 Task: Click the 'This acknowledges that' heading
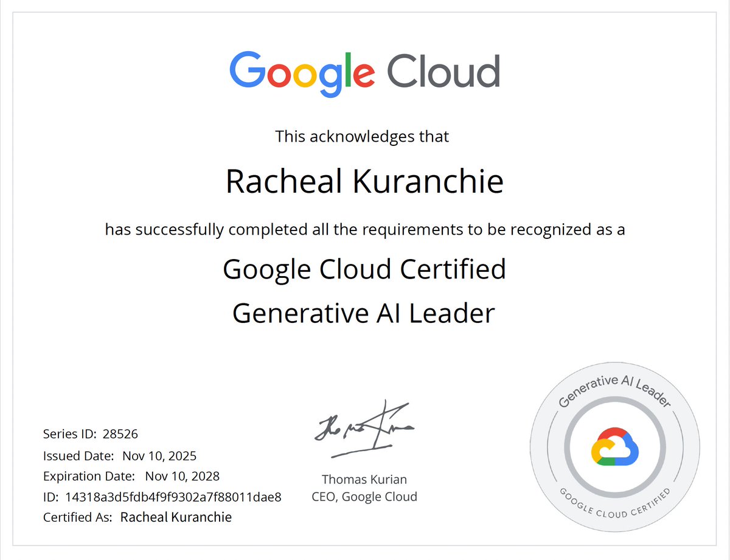[x=363, y=136]
